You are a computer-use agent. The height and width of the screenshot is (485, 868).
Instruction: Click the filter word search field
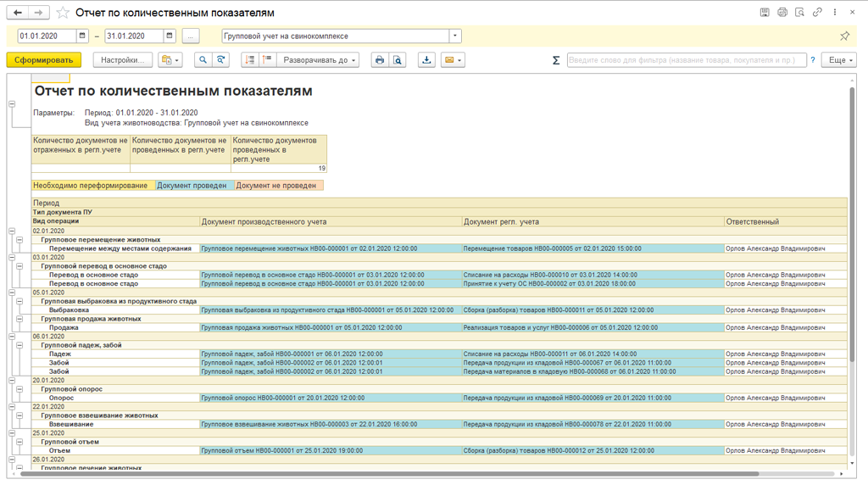[x=685, y=60]
